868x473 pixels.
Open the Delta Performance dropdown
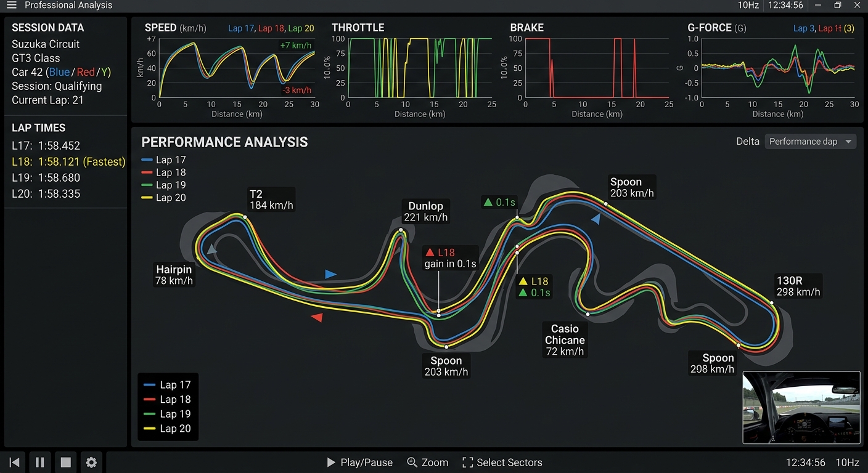(x=810, y=142)
